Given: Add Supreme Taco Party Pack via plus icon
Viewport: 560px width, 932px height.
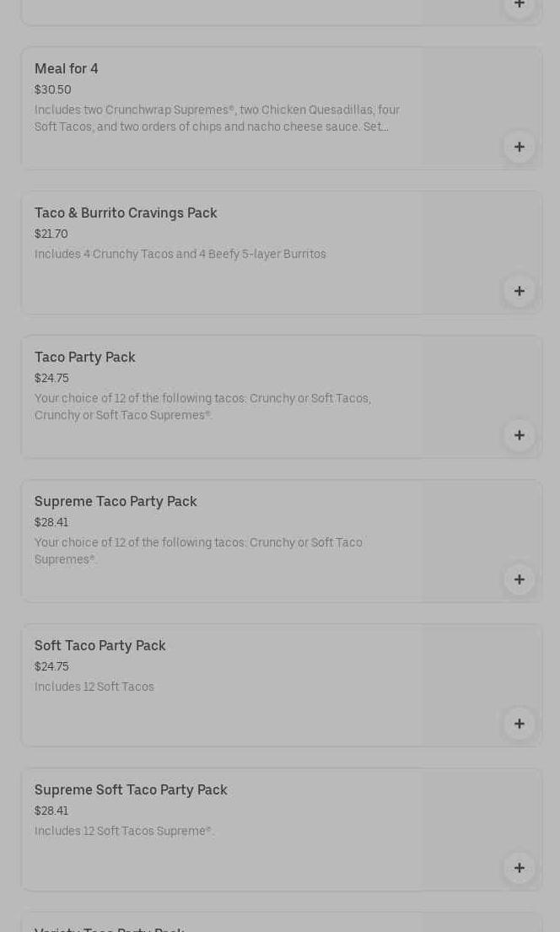Looking at the screenshot, I should point(519,579).
